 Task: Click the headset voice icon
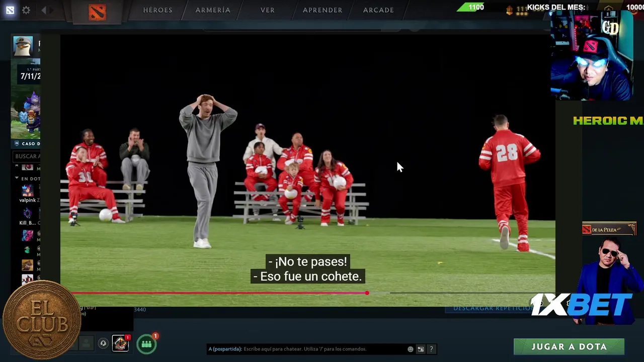tap(103, 343)
